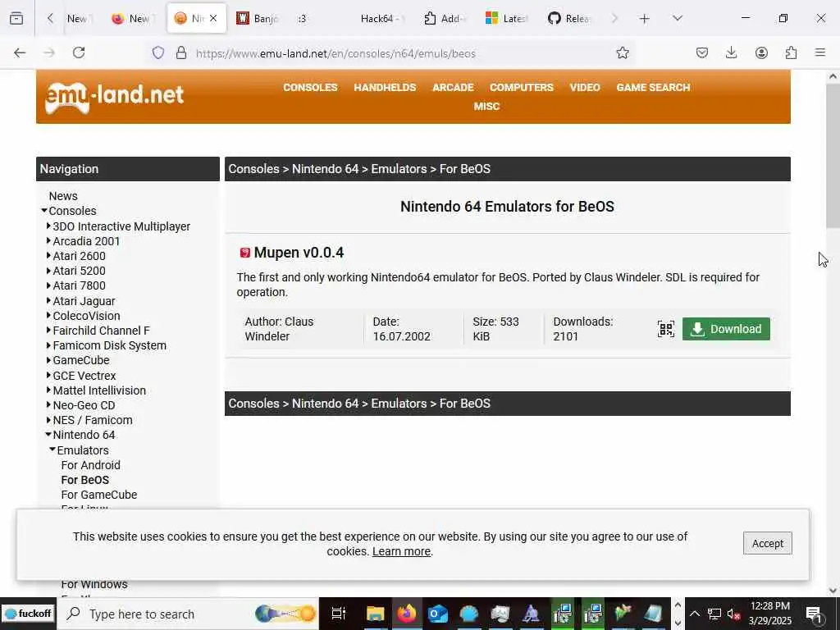Expand the ColecoVision node
The image size is (840, 630).
(48, 316)
